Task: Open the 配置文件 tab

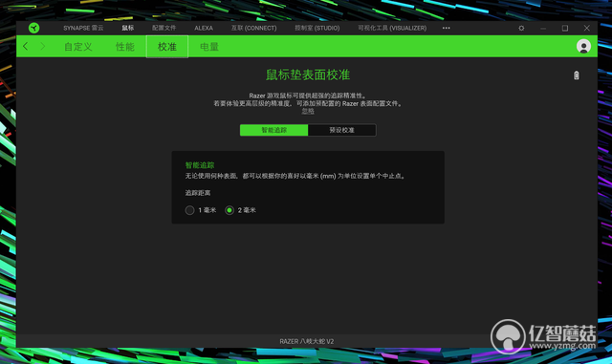Action: point(164,28)
